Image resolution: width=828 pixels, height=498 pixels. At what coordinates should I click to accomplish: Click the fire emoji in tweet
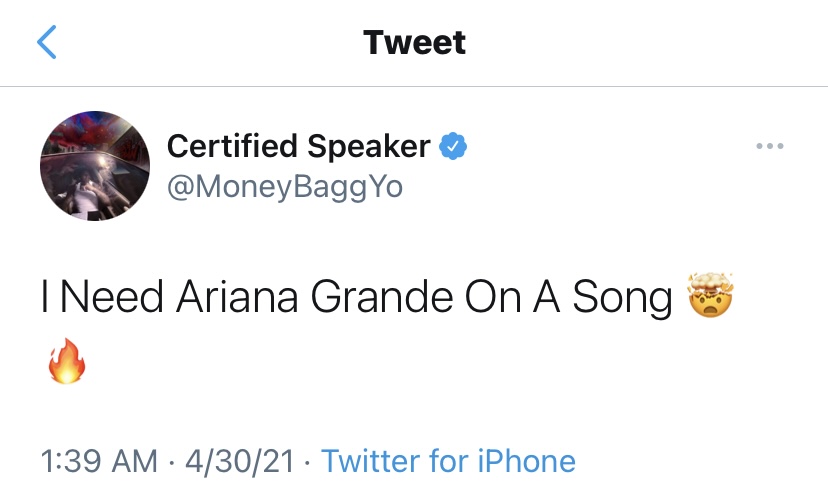tap(67, 361)
